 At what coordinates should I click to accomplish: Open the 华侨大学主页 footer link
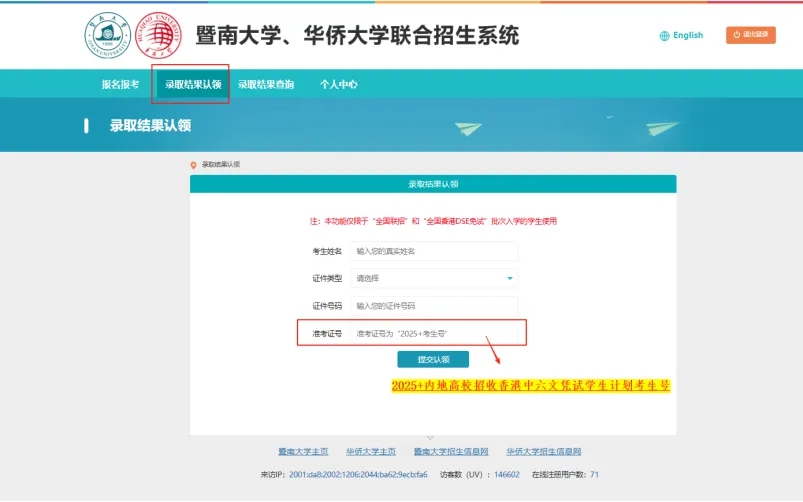click(x=371, y=452)
